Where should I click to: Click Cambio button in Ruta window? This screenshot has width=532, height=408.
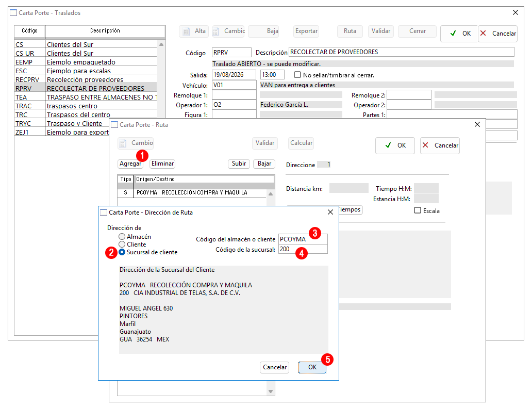[x=136, y=143]
